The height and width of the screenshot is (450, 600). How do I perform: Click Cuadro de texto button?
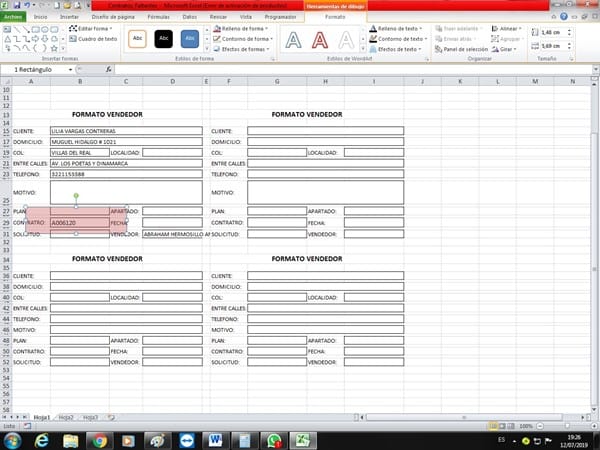(93, 39)
